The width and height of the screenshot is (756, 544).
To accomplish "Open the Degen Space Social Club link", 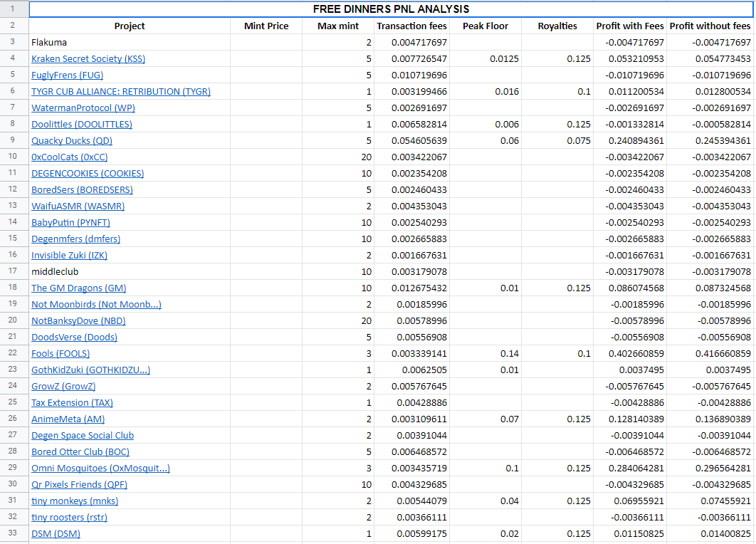I will 83,436.
